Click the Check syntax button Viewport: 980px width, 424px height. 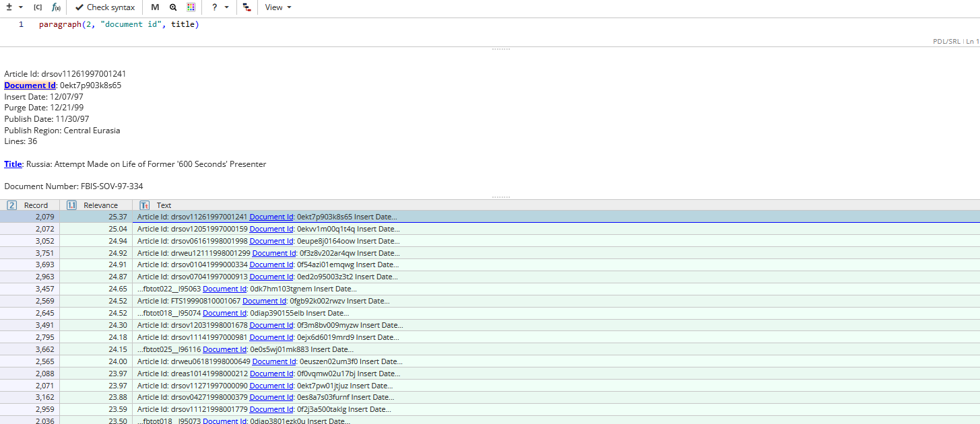104,7
